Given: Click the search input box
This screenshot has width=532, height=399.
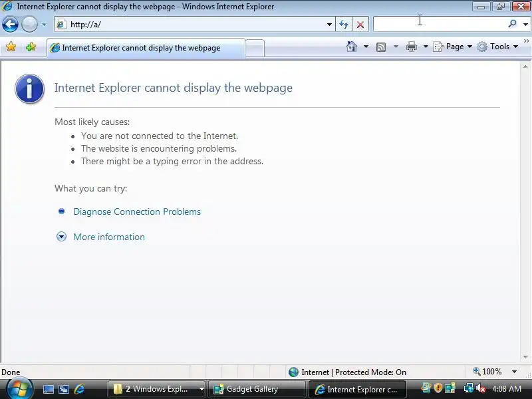Looking at the screenshot, I should pyautogui.click(x=438, y=24).
